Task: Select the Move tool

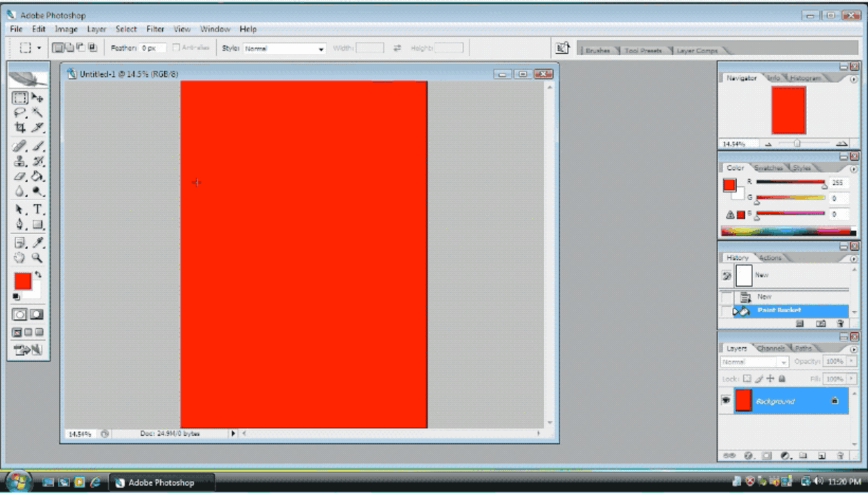Action: (x=37, y=98)
